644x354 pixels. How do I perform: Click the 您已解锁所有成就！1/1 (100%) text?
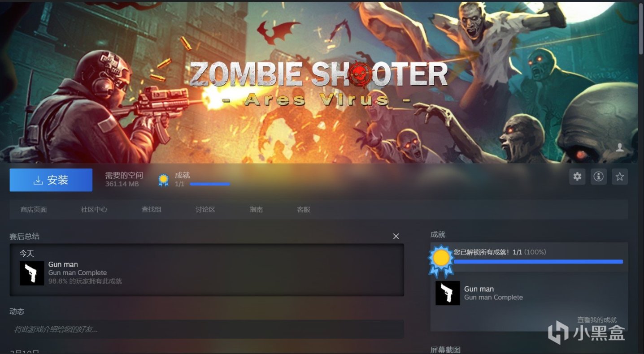[x=500, y=252]
